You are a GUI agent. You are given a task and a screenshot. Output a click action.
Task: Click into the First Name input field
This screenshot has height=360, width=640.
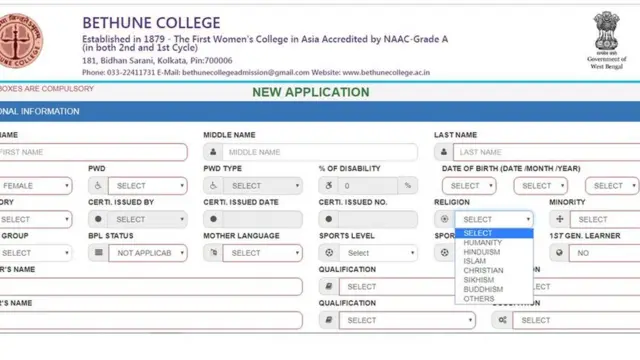pyautogui.click(x=93, y=152)
